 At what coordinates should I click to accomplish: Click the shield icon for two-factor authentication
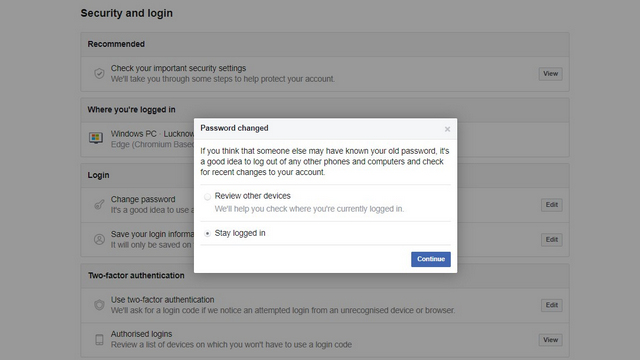click(99, 305)
